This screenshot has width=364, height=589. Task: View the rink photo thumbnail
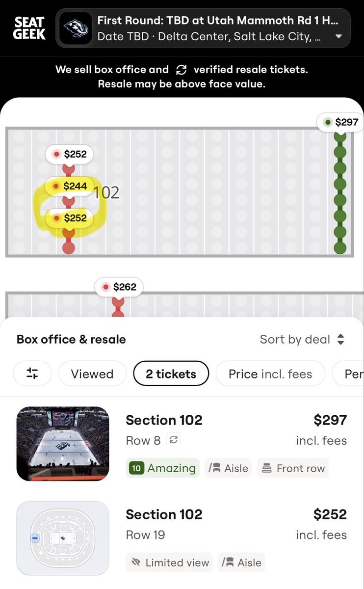pyautogui.click(x=63, y=444)
